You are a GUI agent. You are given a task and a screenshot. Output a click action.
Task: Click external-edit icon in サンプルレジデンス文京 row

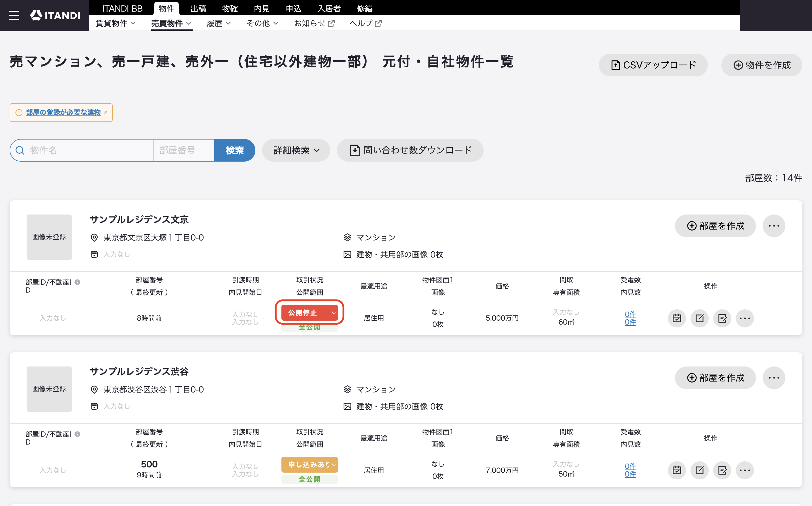pyautogui.click(x=700, y=318)
